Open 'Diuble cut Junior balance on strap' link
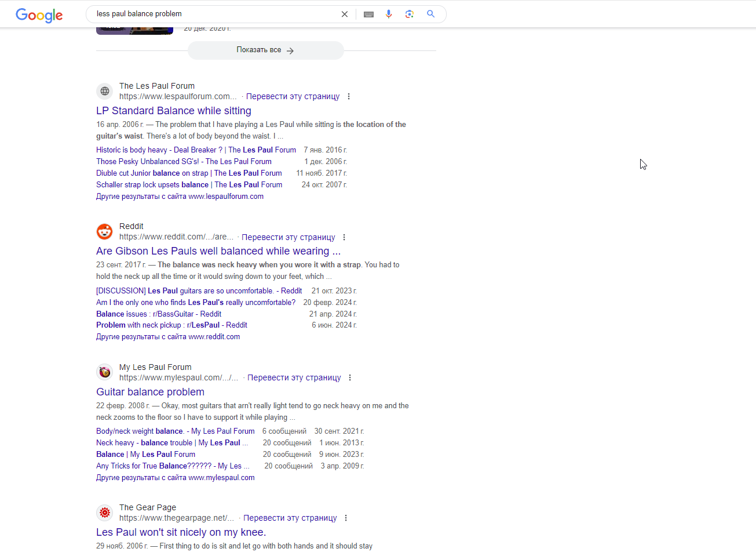This screenshot has height=552, width=756. coord(189,173)
